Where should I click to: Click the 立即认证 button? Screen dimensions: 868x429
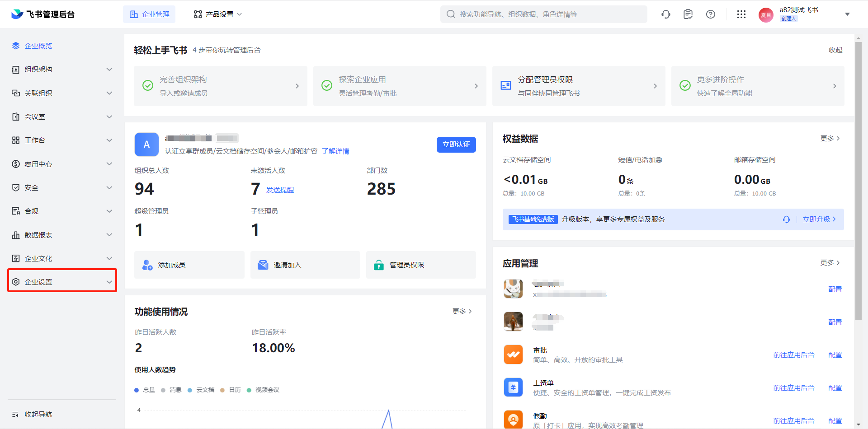click(456, 145)
